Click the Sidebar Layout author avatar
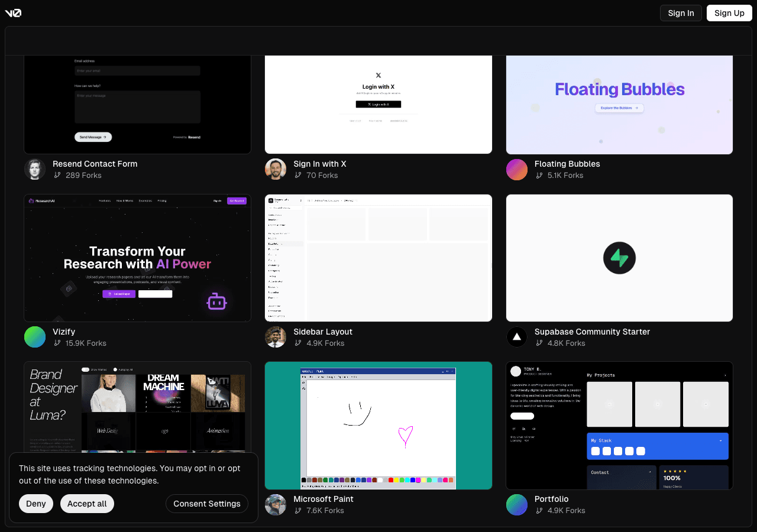The height and width of the screenshot is (532, 757). coord(276,337)
